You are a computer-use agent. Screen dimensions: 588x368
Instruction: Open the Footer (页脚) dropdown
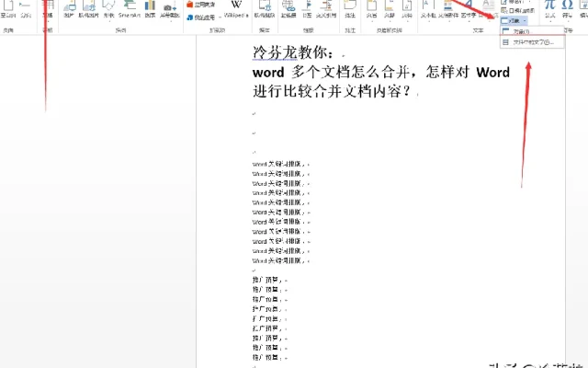[390, 9]
